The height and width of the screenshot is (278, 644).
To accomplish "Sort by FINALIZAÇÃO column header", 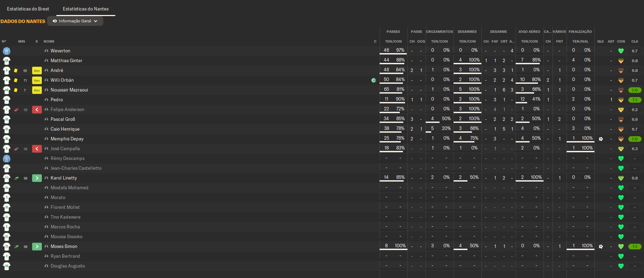I will click(x=580, y=31).
